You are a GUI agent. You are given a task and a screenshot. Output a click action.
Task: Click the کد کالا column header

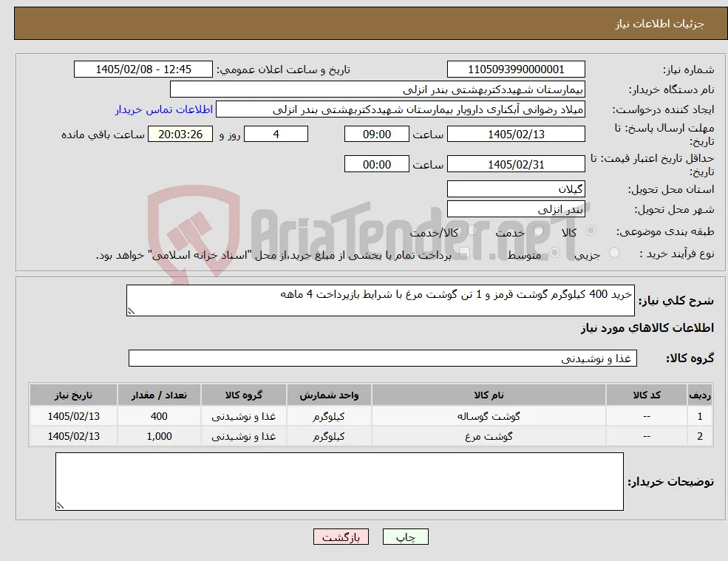(x=646, y=395)
